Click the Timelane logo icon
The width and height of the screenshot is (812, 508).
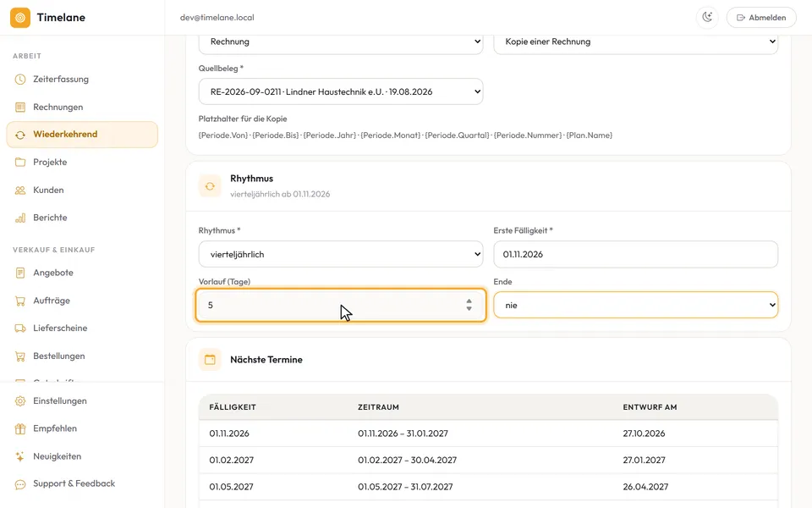click(x=20, y=18)
